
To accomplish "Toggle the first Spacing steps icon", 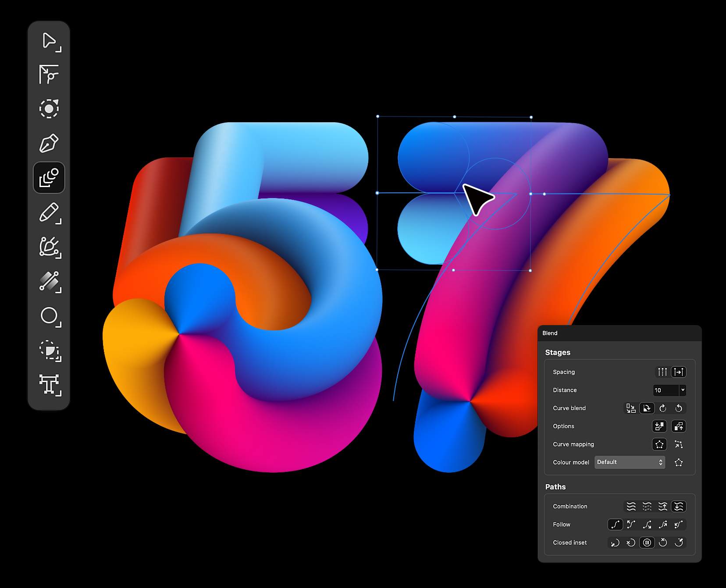I will click(662, 372).
